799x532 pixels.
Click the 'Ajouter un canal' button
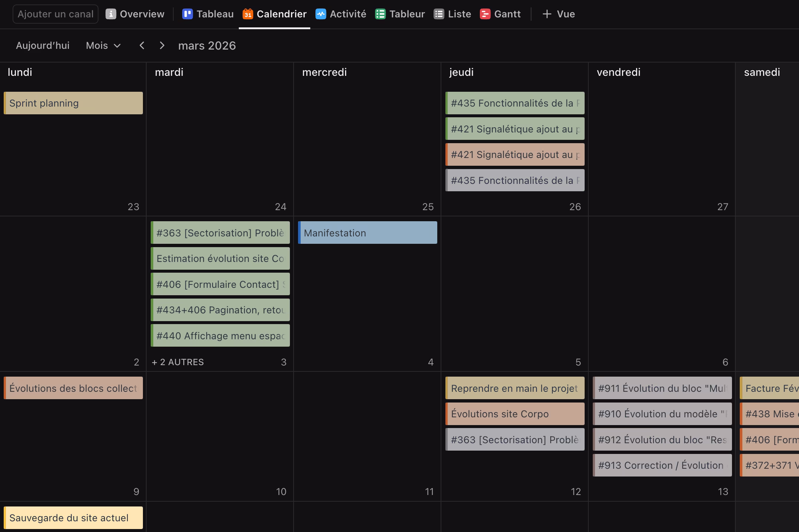[56, 14]
